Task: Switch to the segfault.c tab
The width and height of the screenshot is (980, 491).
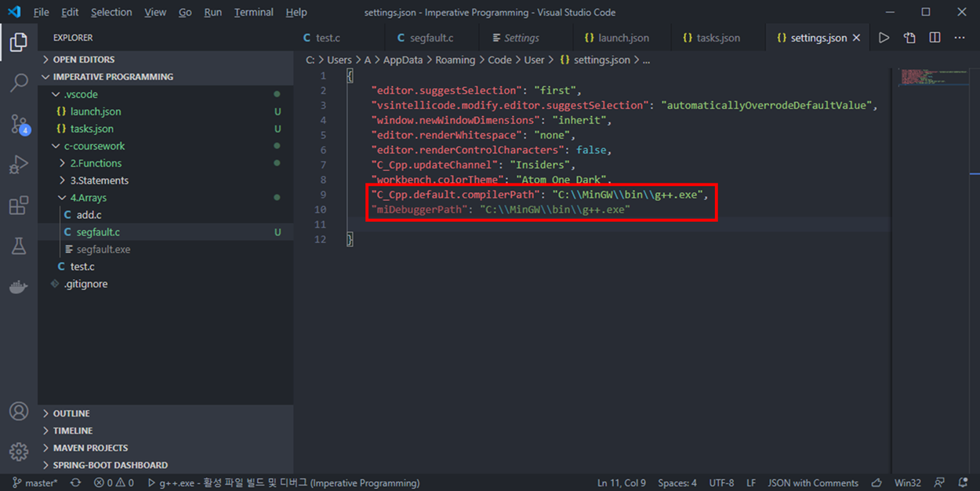Action: [x=433, y=38]
